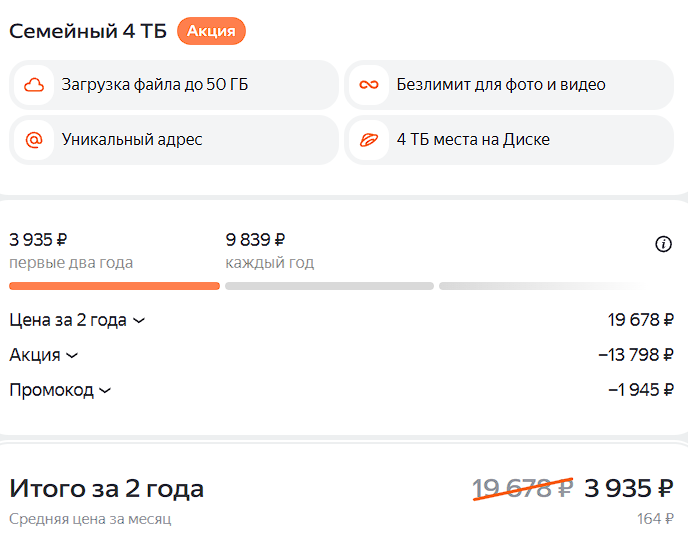Click the orange Акция badge

tap(211, 31)
